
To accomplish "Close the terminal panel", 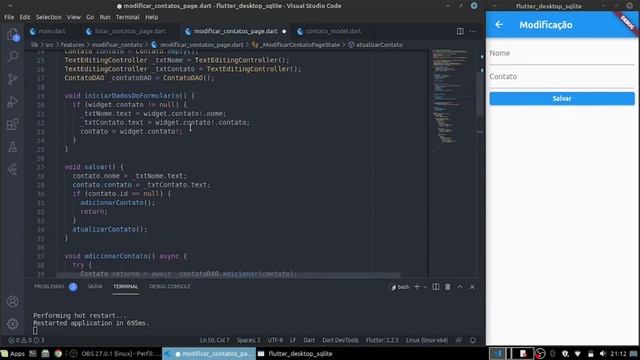I will [472, 287].
